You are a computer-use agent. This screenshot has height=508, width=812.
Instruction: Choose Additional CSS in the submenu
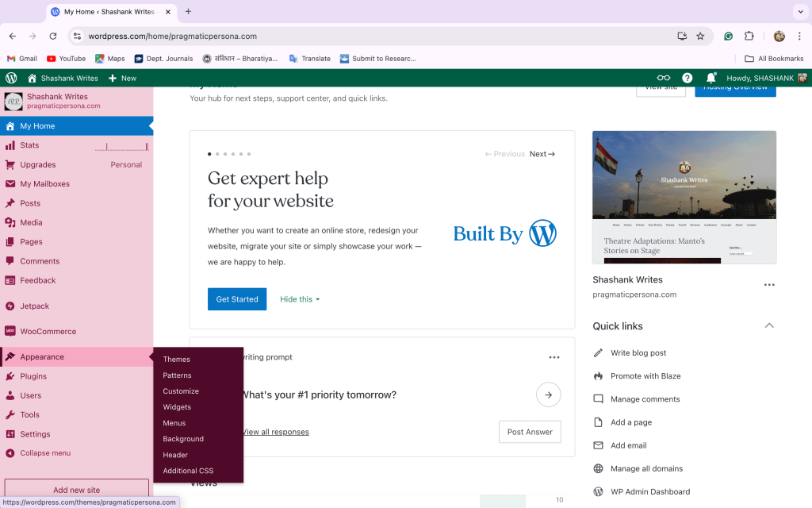[188, 471]
